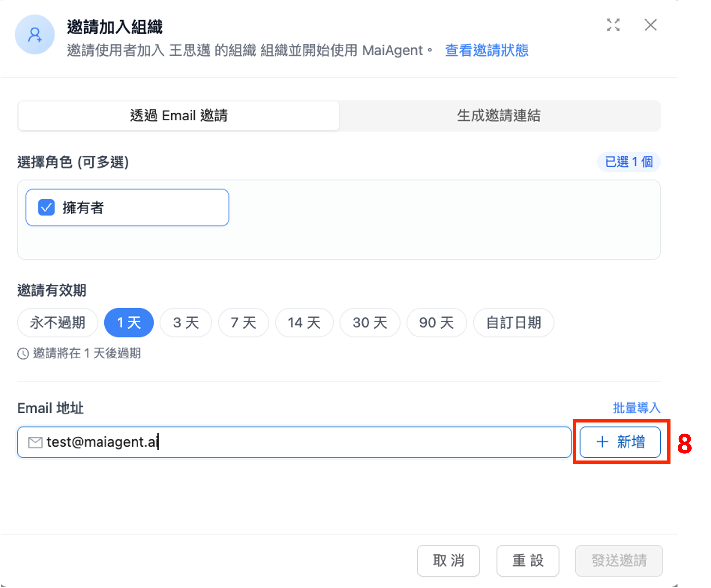
Task: Click the clock icon beside expiry note
Action: tap(23, 354)
